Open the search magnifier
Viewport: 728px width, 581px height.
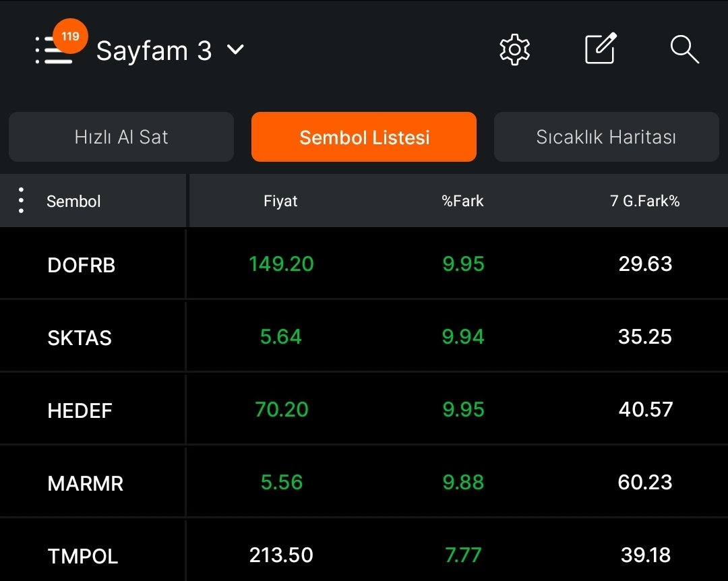tap(685, 49)
